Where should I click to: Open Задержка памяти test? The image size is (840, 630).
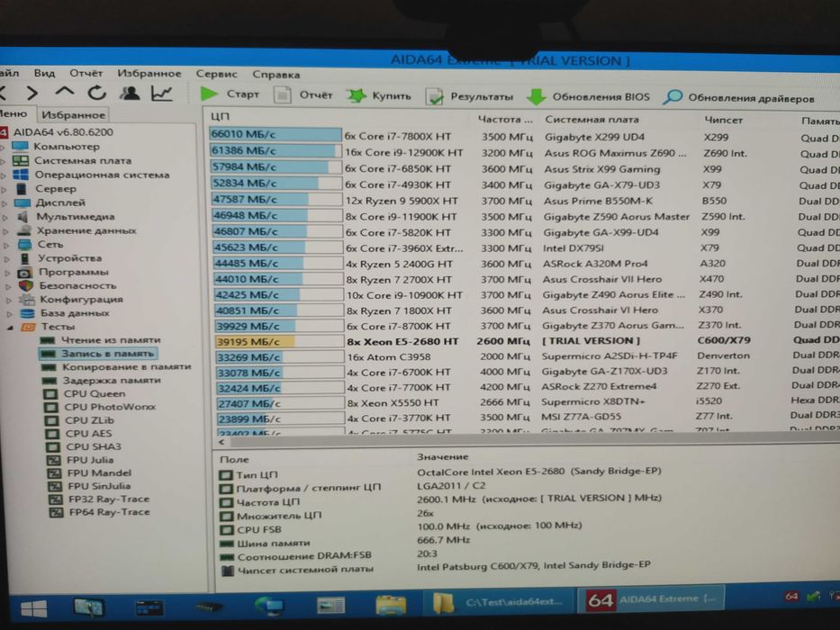point(112,381)
